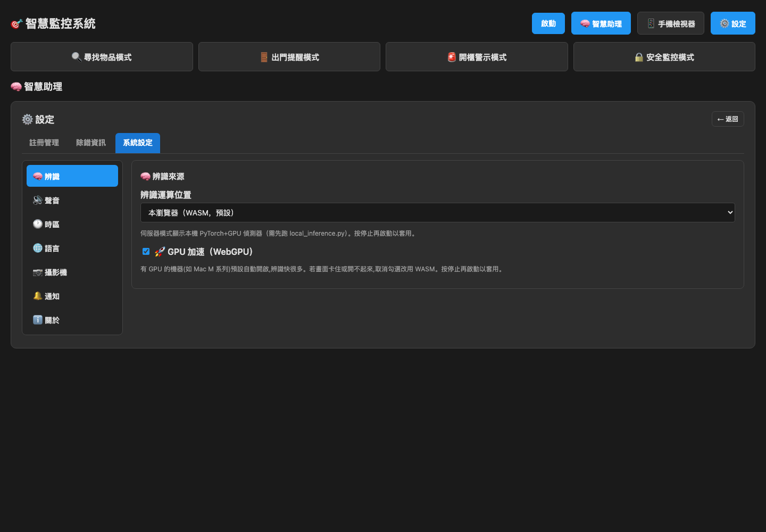Open 聲音 sound settings
This screenshot has height=532, width=766.
click(x=72, y=200)
